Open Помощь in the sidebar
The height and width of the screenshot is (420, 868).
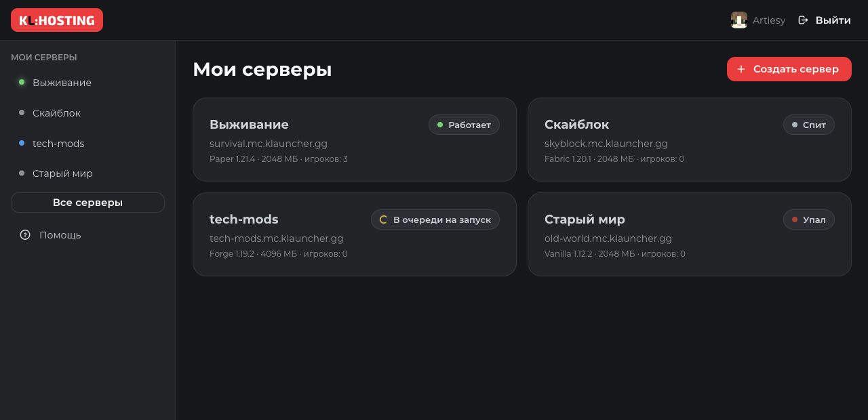click(x=88, y=235)
